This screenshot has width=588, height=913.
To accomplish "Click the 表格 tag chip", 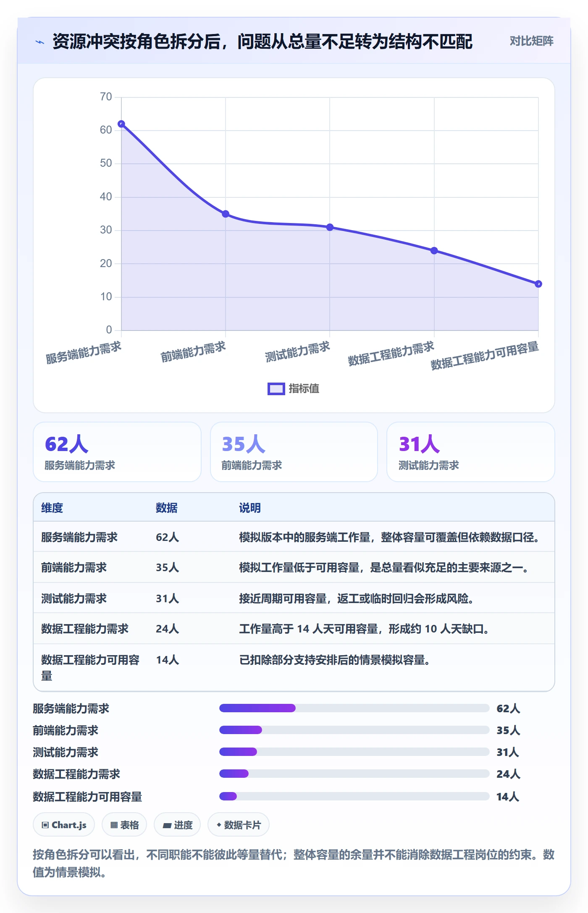I will pyautogui.click(x=124, y=825).
